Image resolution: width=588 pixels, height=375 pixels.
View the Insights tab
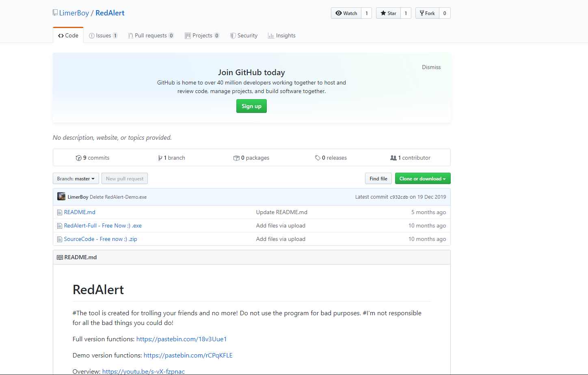pos(282,35)
